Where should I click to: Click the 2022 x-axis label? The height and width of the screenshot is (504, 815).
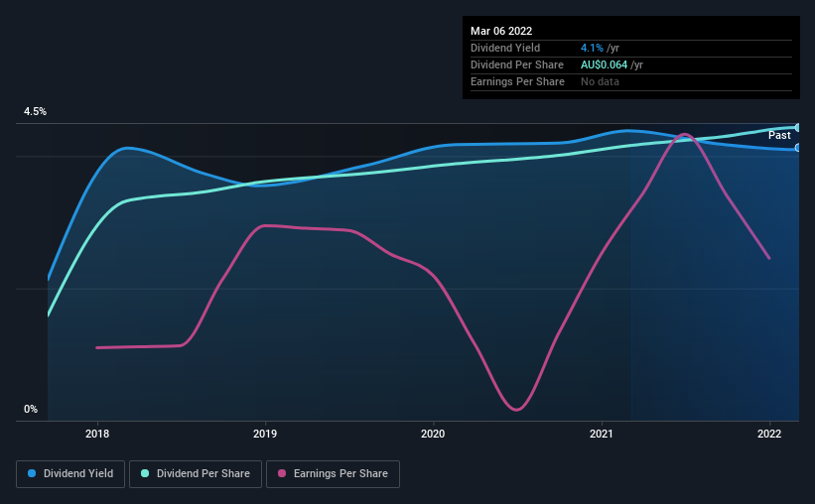pos(769,434)
